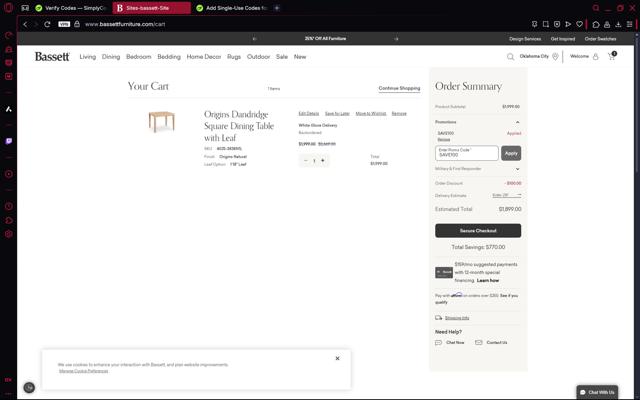Open the New menu
The image size is (640, 400).
pyautogui.click(x=300, y=57)
